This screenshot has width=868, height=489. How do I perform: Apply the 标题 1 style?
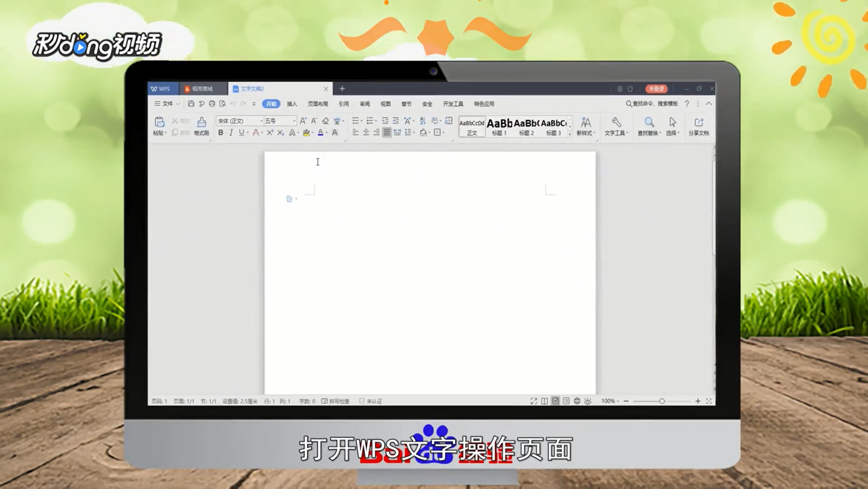coord(499,127)
